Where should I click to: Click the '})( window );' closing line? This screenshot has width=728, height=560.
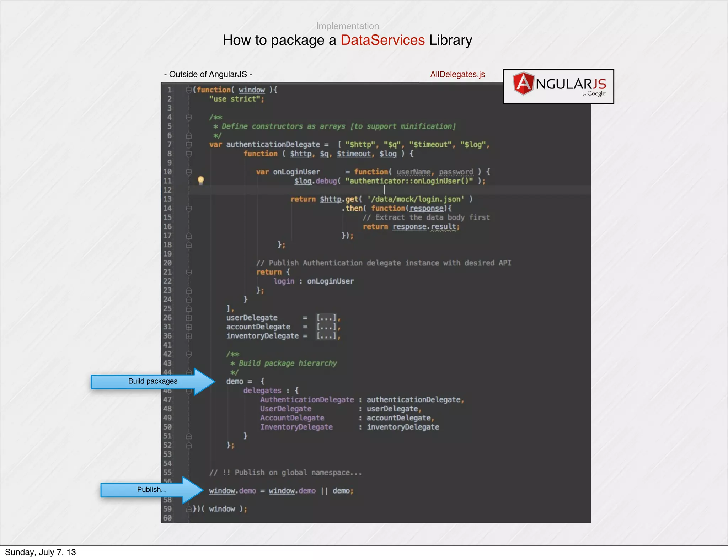220,509
